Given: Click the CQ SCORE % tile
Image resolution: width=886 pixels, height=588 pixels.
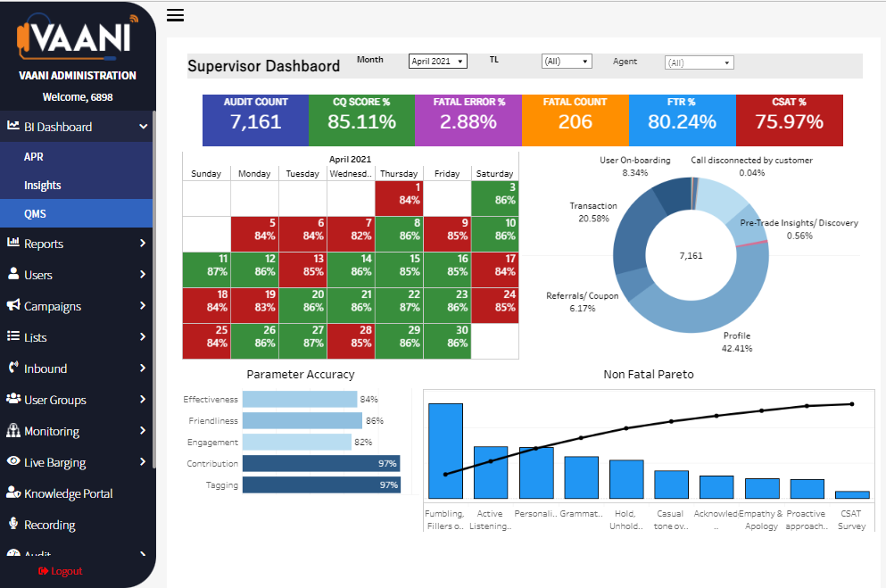Looking at the screenshot, I should coord(361,120).
